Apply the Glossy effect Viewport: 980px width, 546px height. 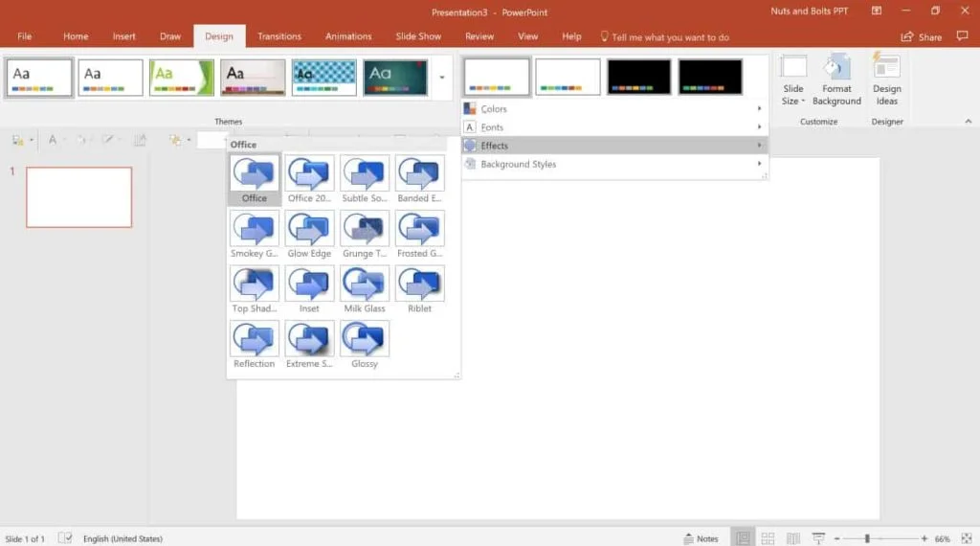point(365,345)
